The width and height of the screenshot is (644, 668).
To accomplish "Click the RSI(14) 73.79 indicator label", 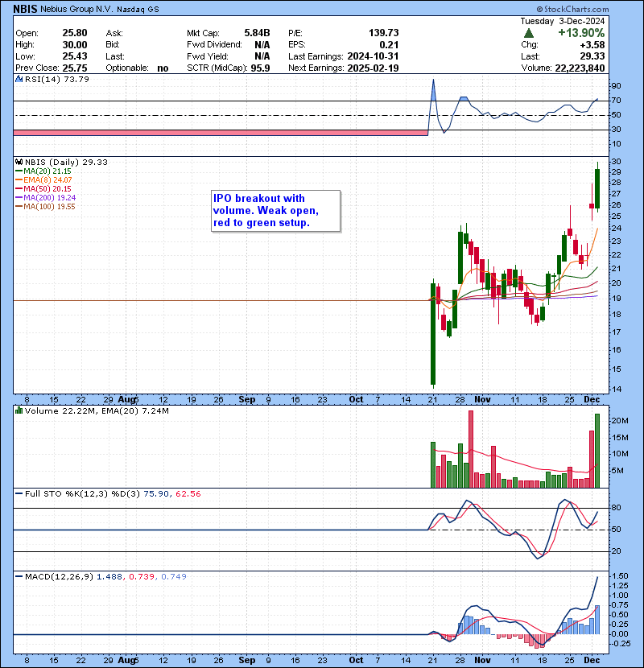I will pos(56,79).
